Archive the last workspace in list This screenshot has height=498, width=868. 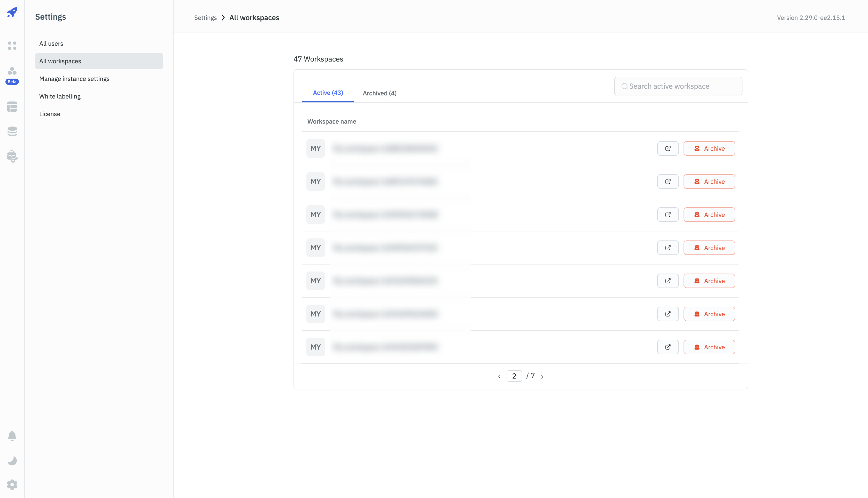click(x=709, y=347)
